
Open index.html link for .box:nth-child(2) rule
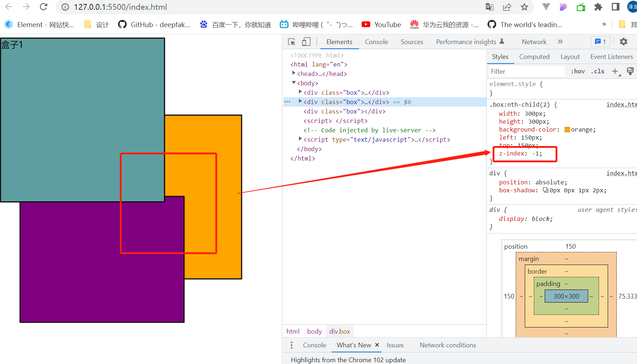pyautogui.click(x=621, y=104)
